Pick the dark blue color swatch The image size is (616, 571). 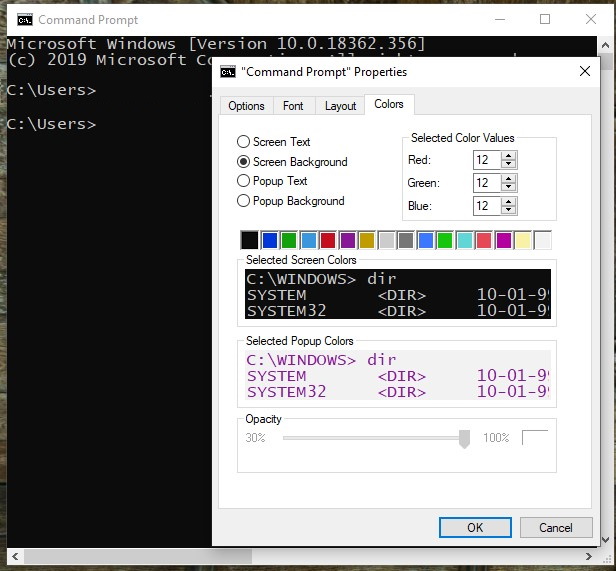point(270,241)
